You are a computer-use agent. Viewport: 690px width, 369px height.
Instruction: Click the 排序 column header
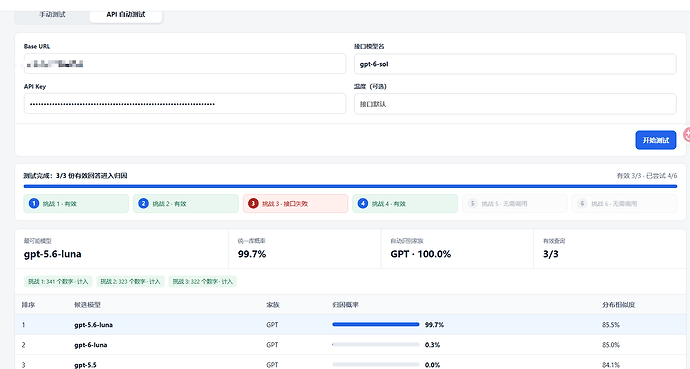tap(29, 305)
